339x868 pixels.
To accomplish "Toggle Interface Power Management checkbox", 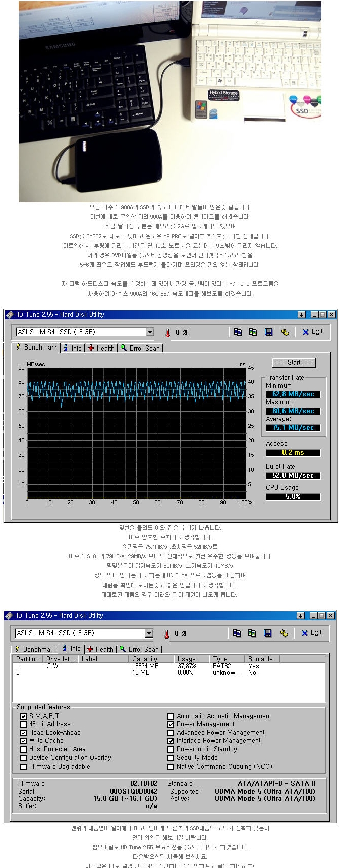I will (171, 741).
